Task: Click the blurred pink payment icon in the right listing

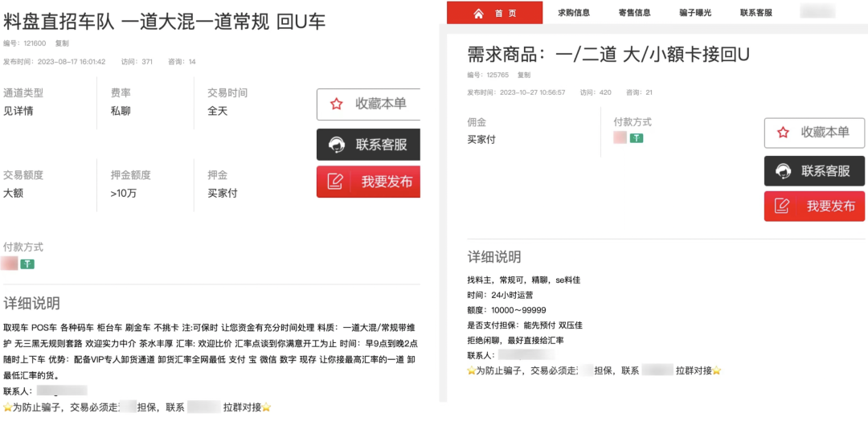Action: pos(620,138)
